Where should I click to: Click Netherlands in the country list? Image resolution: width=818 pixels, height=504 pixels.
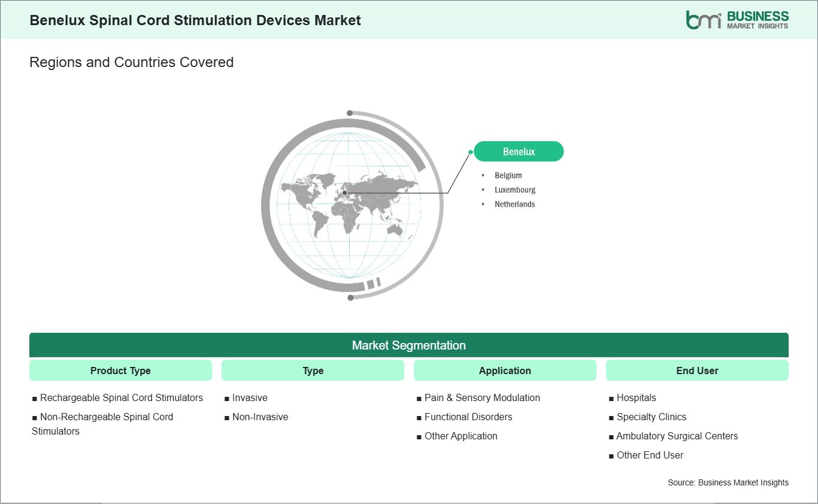(515, 204)
